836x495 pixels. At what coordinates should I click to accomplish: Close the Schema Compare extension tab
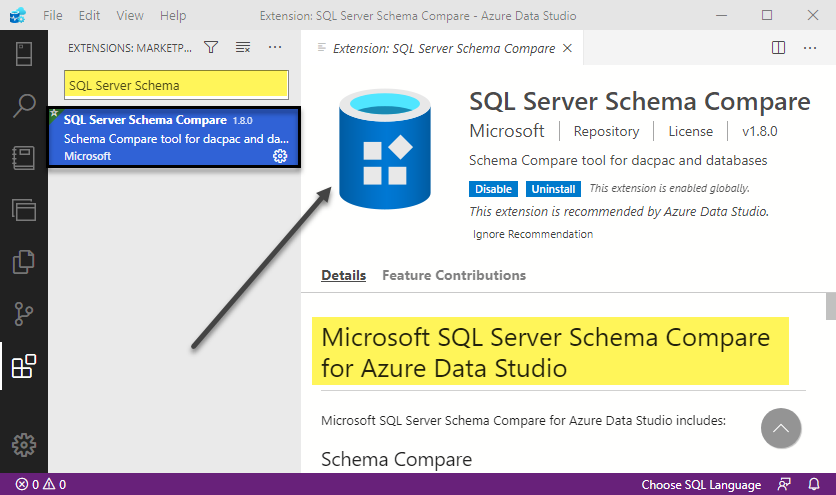(568, 48)
